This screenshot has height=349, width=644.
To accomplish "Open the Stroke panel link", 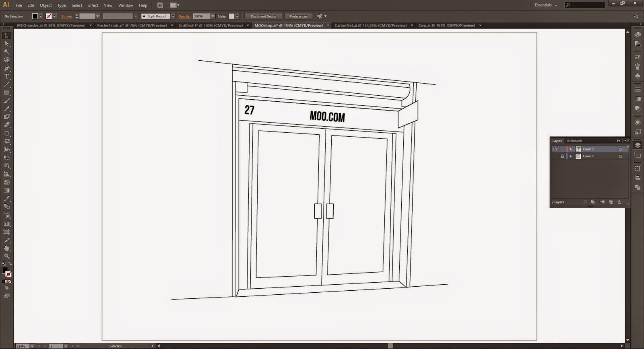I will [66, 16].
